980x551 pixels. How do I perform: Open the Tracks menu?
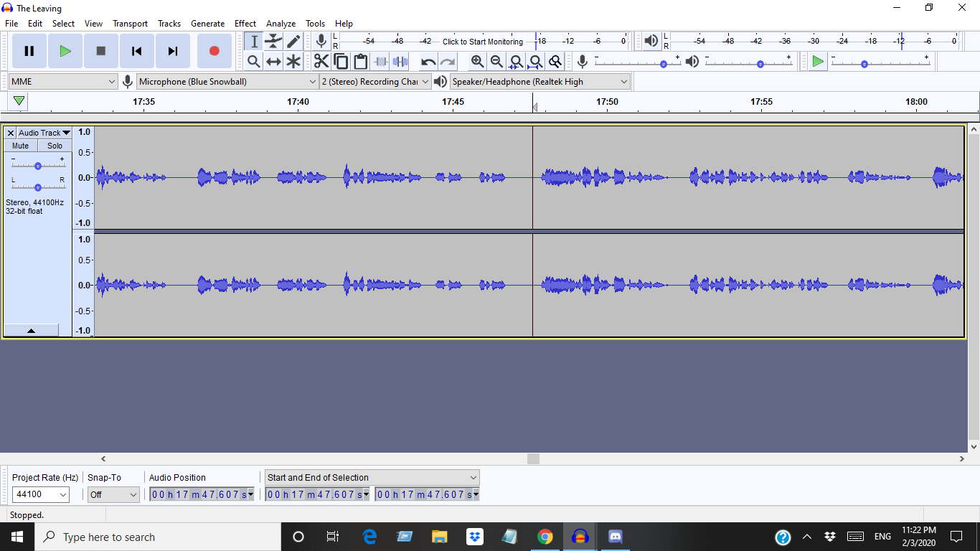click(169, 24)
